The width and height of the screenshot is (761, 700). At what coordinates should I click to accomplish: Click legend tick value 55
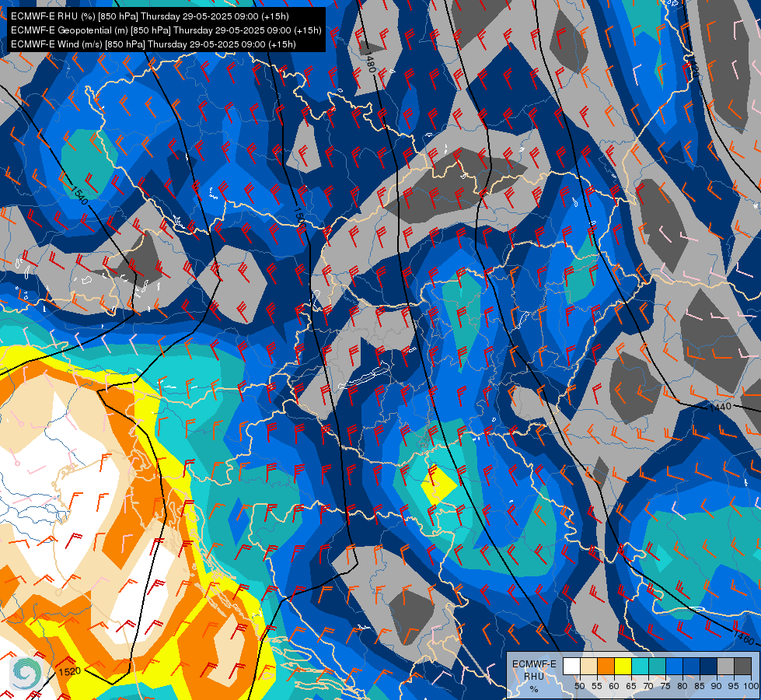[x=596, y=686]
